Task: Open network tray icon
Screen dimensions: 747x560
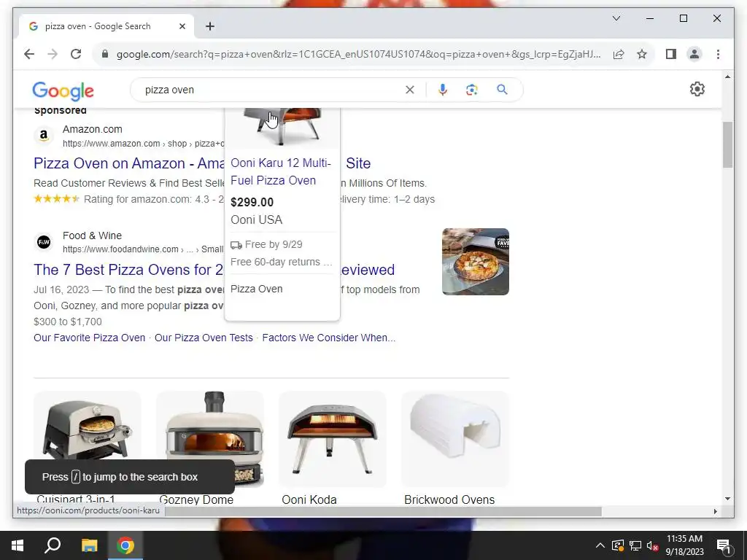Action: (635, 545)
